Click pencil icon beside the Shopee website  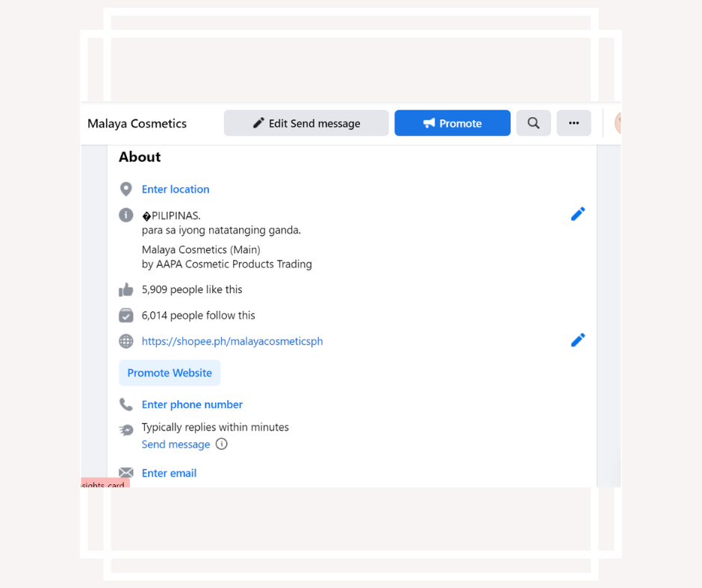tap(577, 340)
